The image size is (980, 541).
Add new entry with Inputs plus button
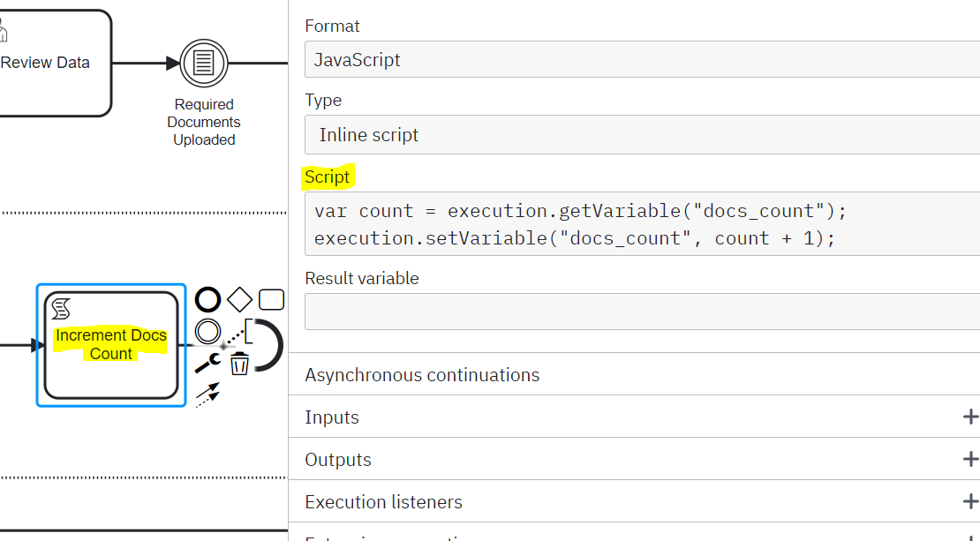coord(969,417)
